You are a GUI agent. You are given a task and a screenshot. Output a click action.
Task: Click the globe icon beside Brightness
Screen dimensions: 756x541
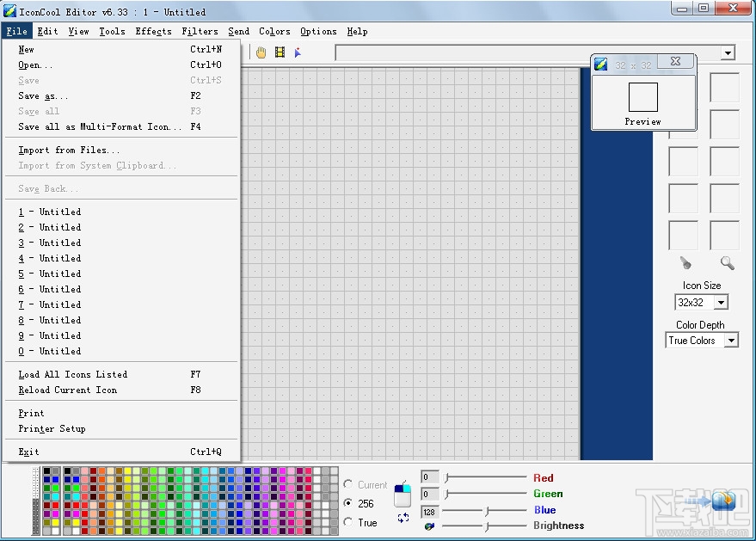[428, 526]
